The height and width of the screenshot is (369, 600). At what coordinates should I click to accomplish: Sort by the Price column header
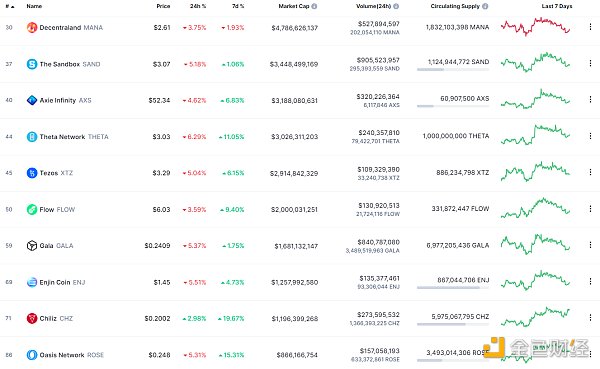[163, 6]
